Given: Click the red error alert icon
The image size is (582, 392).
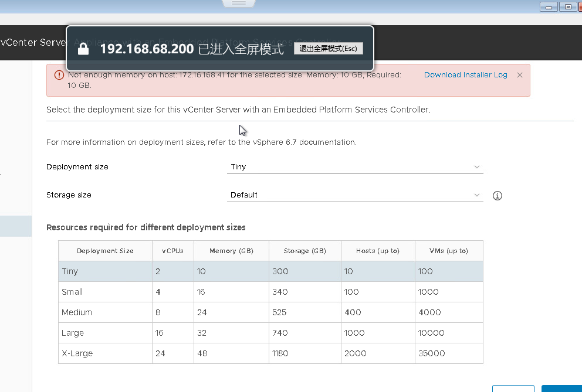Looking at the screenshot, I should tap(59, 75).
